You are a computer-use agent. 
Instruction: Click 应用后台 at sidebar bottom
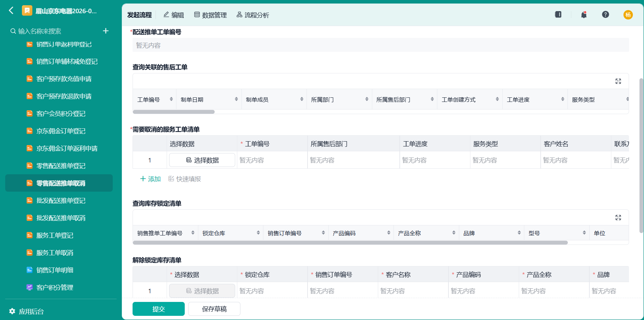click(x=26, y=311)
